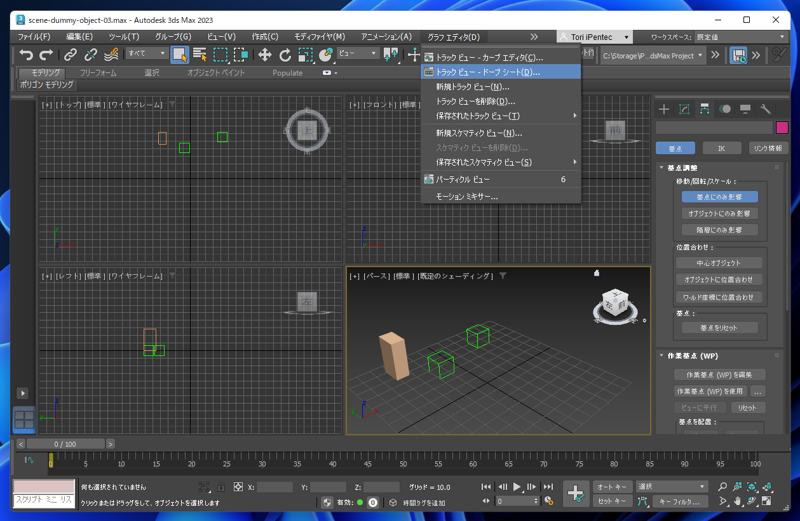Click the Pan View hand icon
This screenshot has height=521, width=800.
tap(737, 501)
